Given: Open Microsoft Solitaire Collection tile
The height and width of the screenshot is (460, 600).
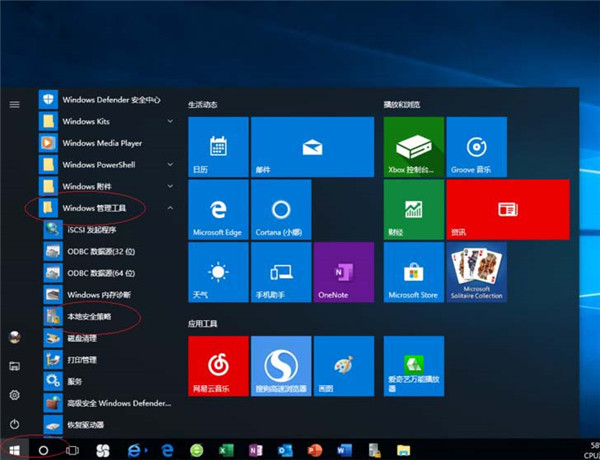Looking at the screenshot, I should pyautogui.click(x=476, y=271).
